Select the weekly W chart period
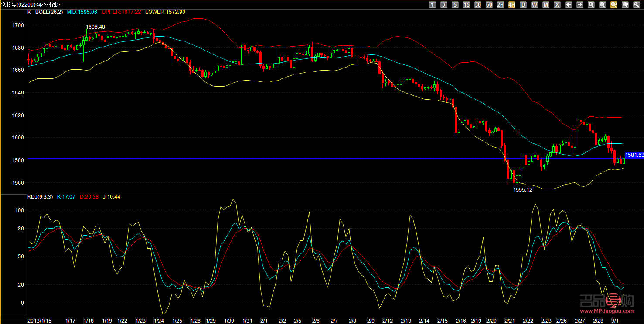Screen dimensions: 644x324 534,5
